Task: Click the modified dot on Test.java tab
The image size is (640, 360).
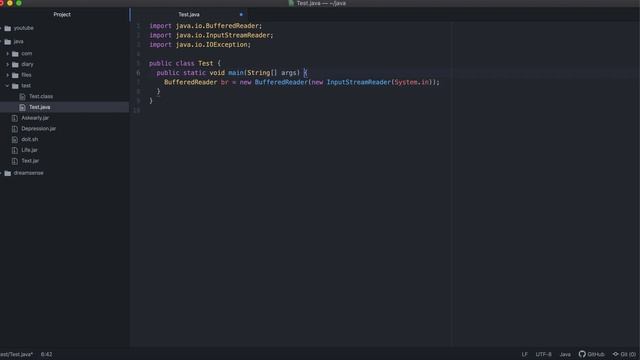Action: tap(241, 15)
